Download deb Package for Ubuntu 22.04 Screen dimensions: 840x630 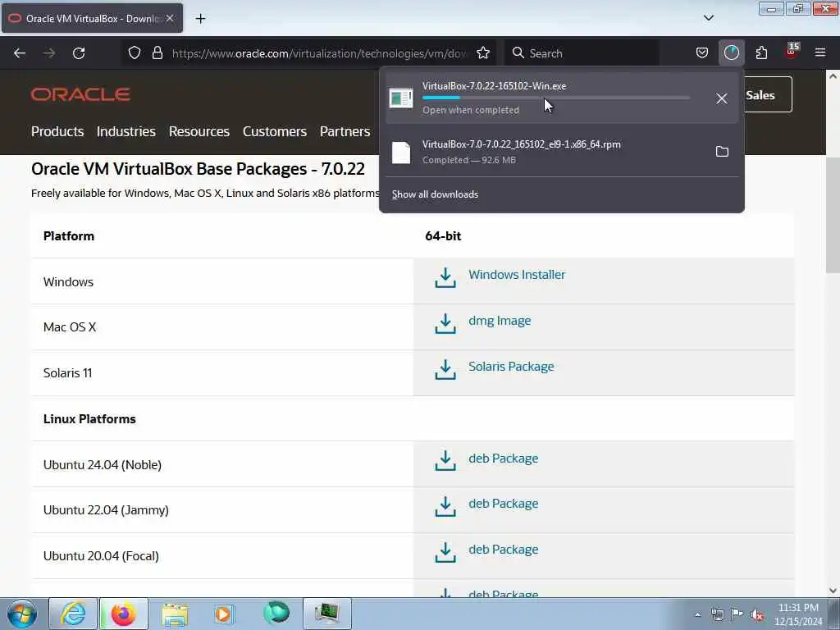coord(504,504)
